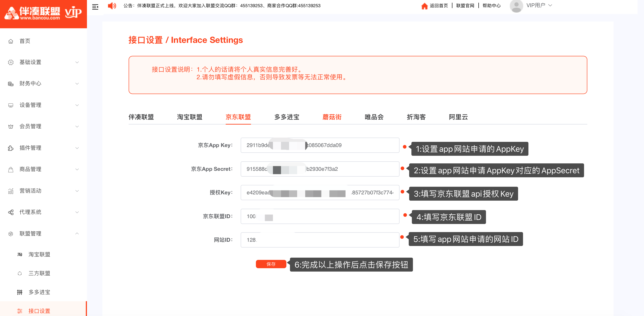Viewport: 644px width, 316px height.
Task: Click the 会员管理 crown icon
Action: [x=11, y=126]
